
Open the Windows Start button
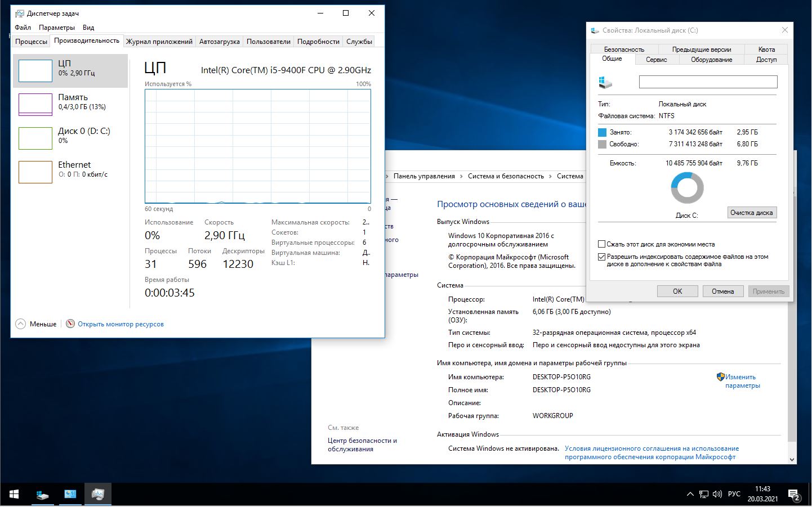click(x=14, y=494)
